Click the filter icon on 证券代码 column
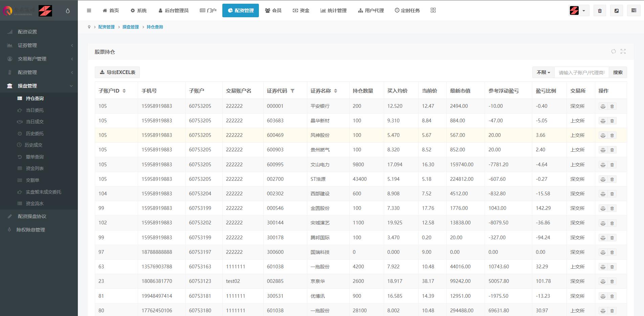Viewport: 644px width, 316px height. pyautogui.click(x=293, y=91)
